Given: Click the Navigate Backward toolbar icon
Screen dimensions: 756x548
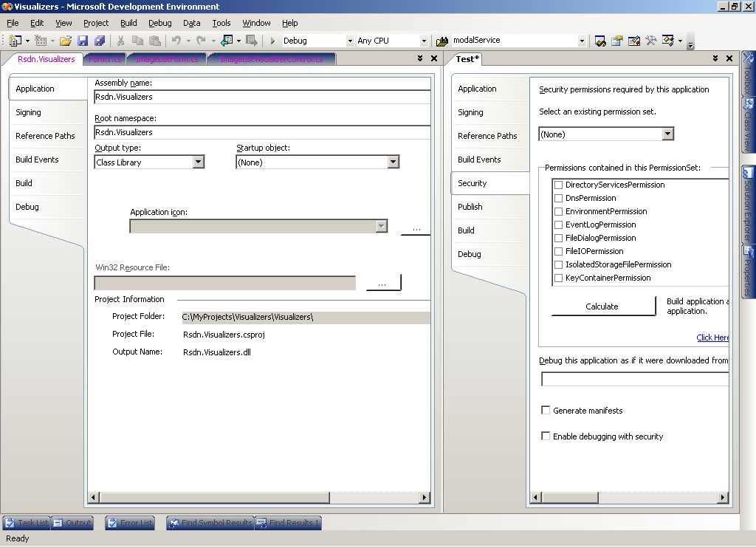Looking at the screenshot, I should [227, 41].
